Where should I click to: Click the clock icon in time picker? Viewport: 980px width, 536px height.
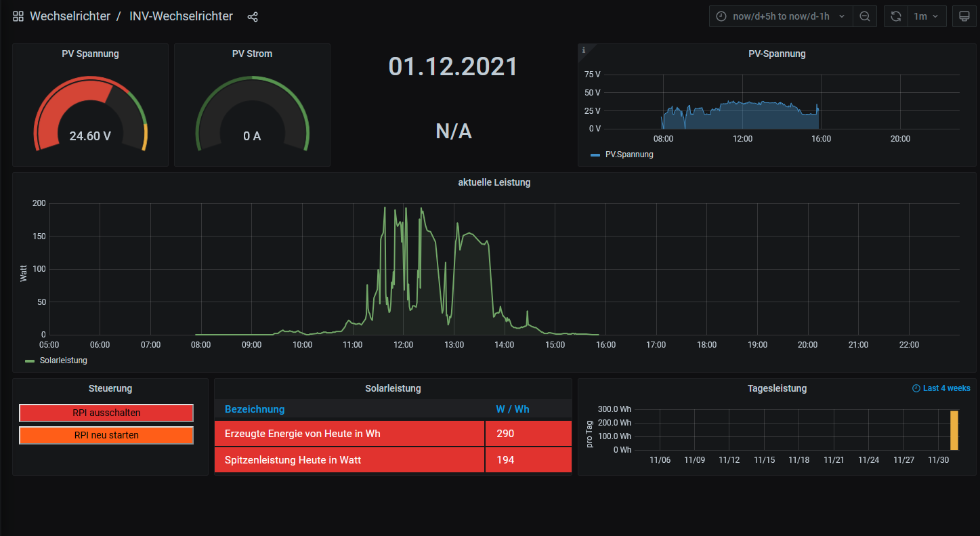(x=721, y=16)
